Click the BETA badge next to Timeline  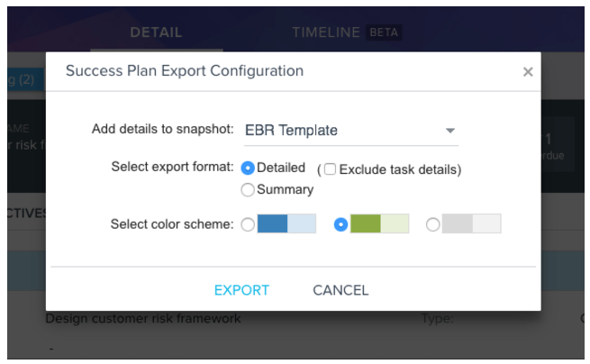[x=384, y=32]
